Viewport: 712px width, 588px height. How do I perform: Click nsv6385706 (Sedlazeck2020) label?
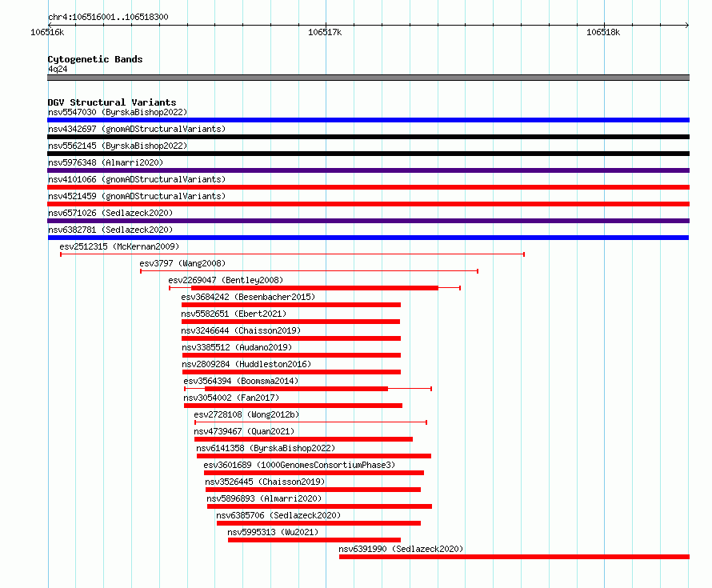point(278,515)
